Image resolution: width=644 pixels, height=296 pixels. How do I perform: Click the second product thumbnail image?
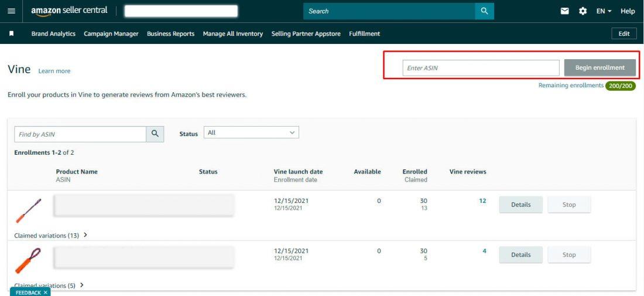pos(28,261)
